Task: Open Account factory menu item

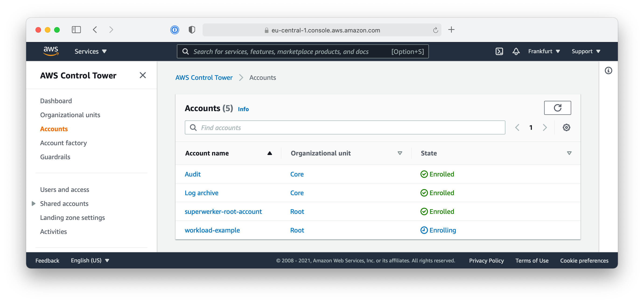Action: click(x=63, y=143)
